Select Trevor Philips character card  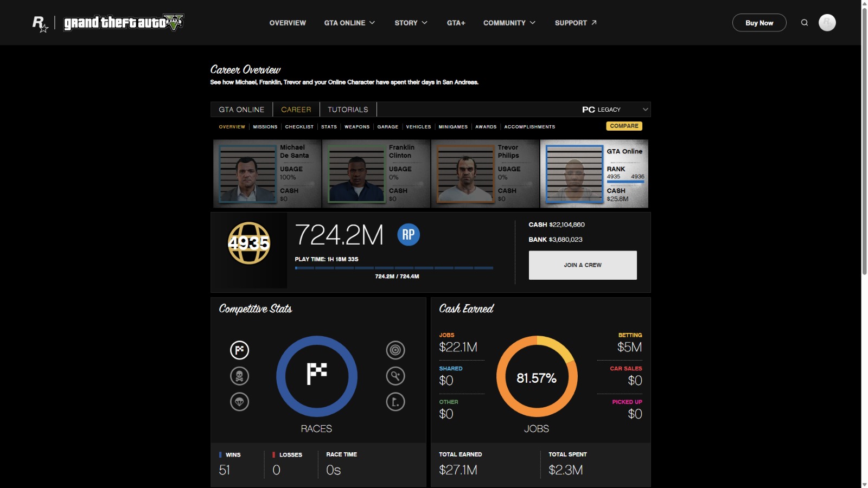point(485,174)
